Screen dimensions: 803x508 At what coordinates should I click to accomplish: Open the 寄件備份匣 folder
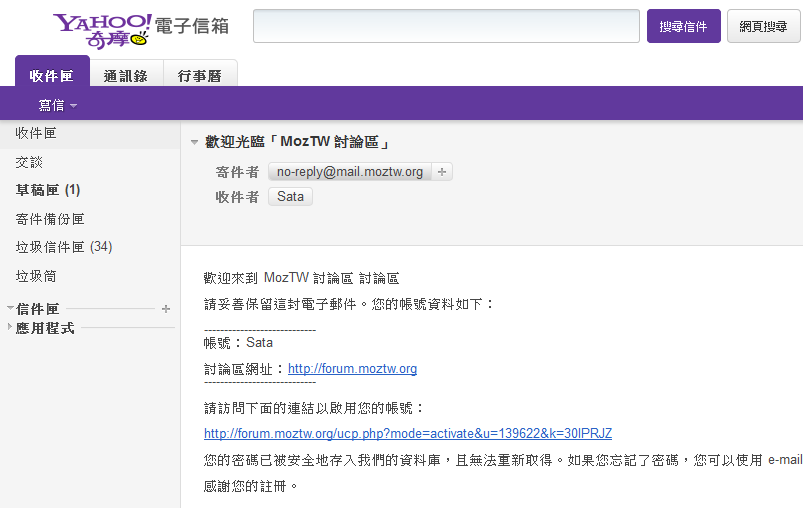50,219
